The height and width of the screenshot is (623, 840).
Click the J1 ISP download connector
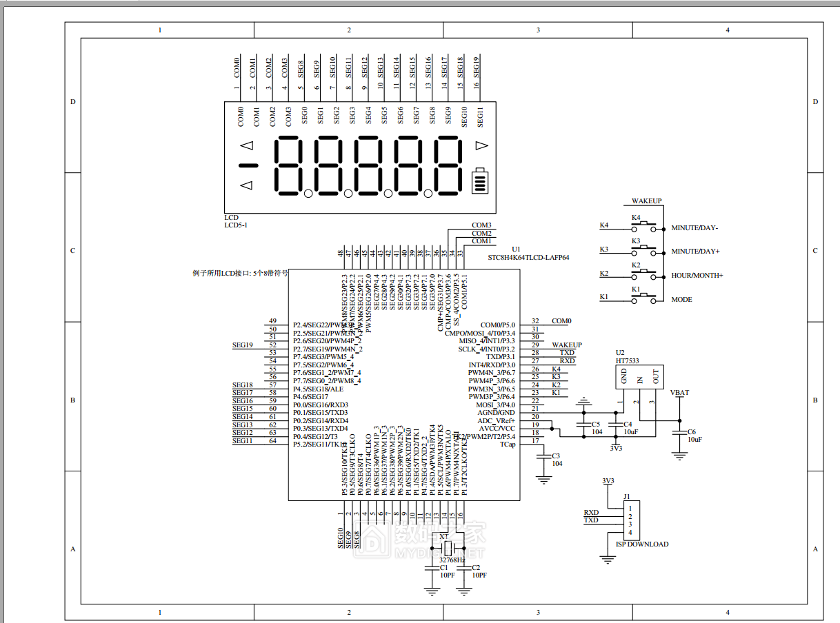(x=631, y=520)
